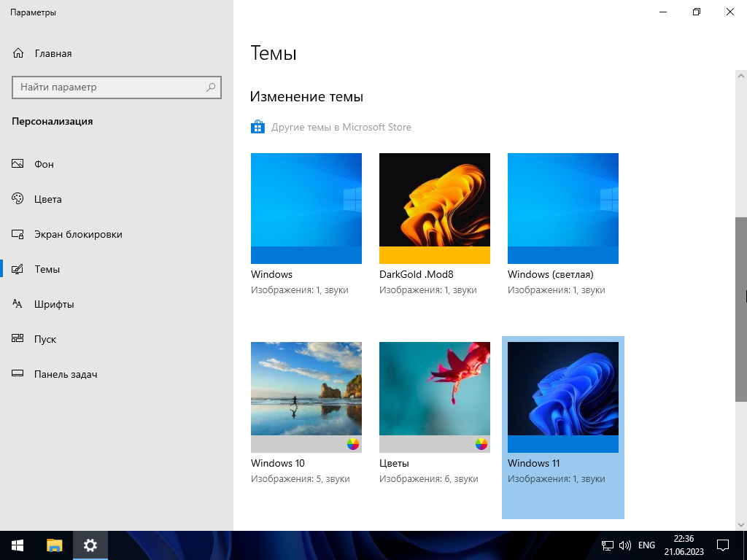Apply the DarkGold .Mod8 theme
The image size is (747, 560).
[x=435, y=209]
